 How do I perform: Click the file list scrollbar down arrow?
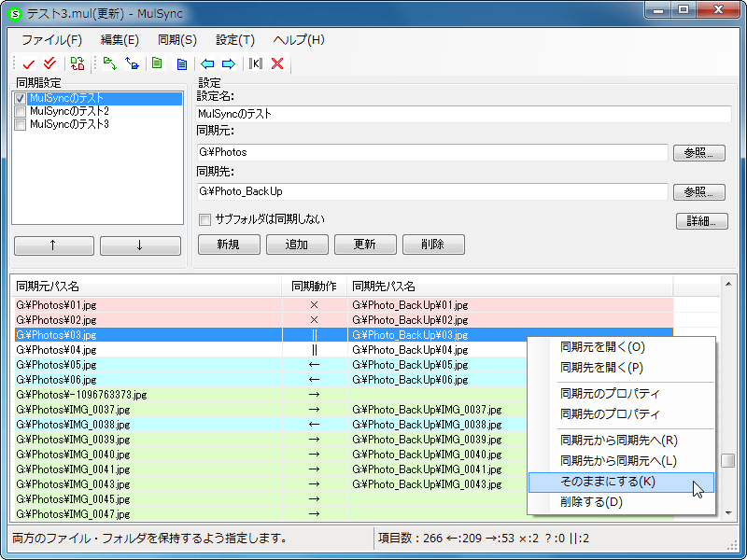(728, 513)
